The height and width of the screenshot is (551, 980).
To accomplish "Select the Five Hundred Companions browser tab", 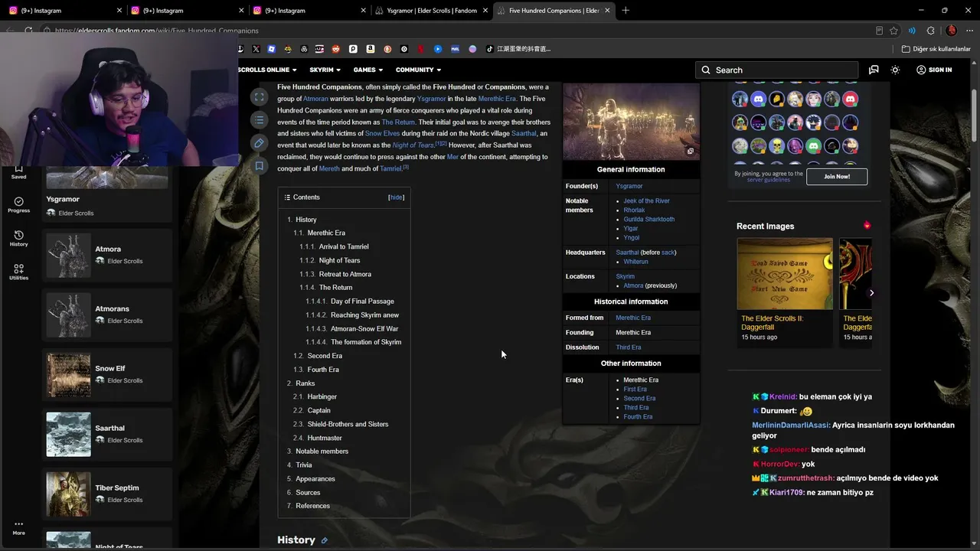I will pyautogui.click(x=554, y=11).
